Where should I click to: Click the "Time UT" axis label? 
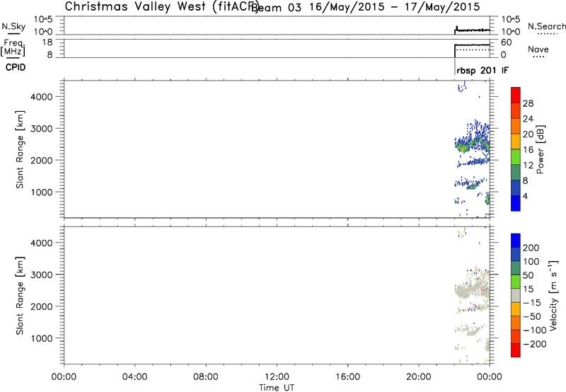(x=277, y=388)
